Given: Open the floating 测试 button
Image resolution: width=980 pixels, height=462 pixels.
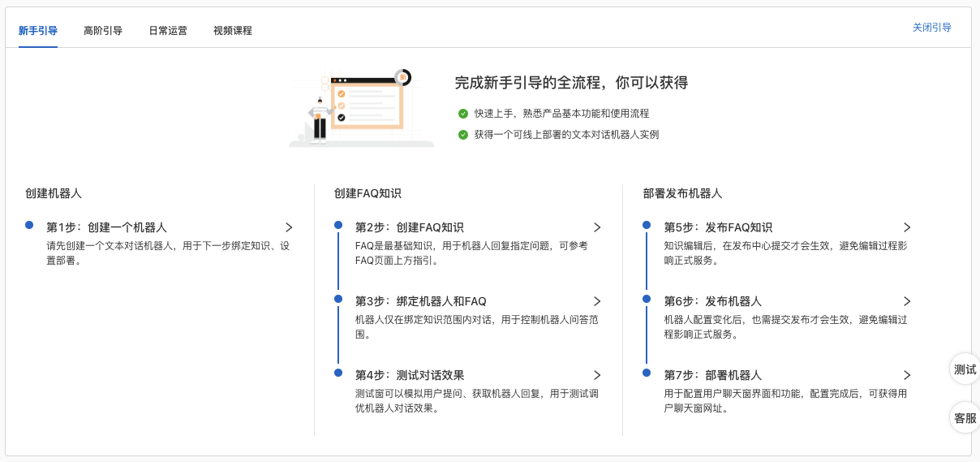Looking at the screenshot, I should point(965,369).
